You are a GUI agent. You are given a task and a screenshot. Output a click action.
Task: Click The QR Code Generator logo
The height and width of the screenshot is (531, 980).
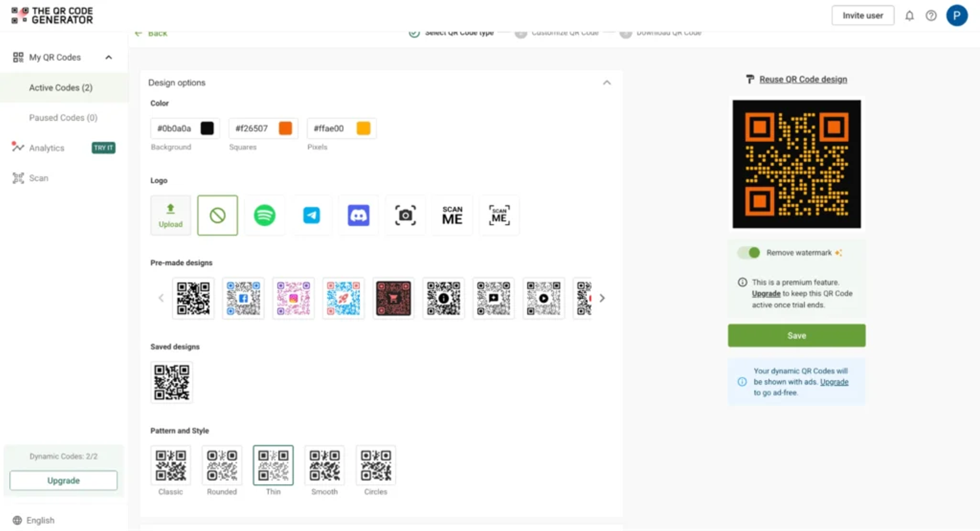coord(52,15)
